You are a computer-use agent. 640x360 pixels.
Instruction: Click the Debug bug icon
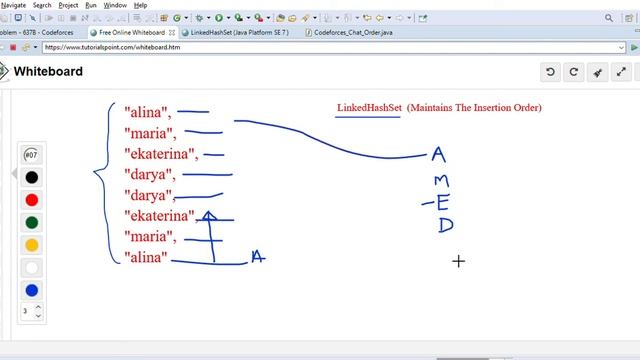(x=199, y=18)
